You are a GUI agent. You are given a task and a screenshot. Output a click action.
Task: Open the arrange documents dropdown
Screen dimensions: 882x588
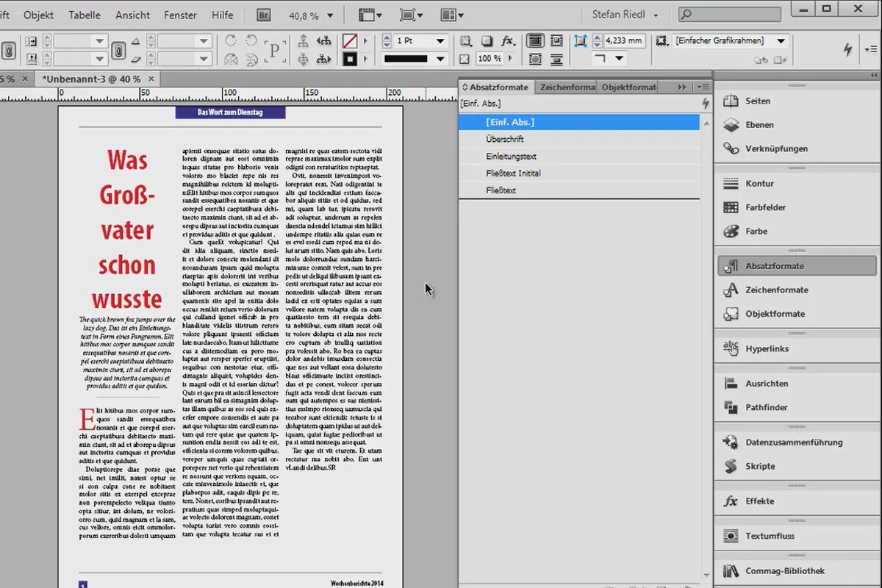point(453,15)
